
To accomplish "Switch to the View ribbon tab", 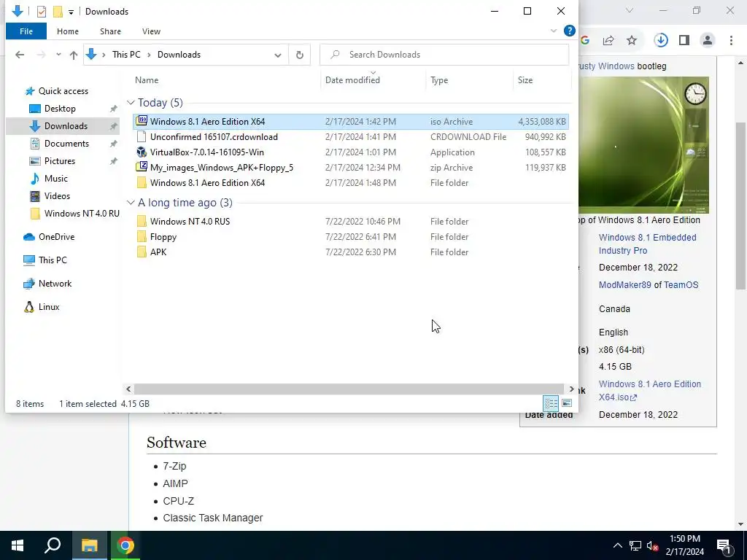I will 151,31.
